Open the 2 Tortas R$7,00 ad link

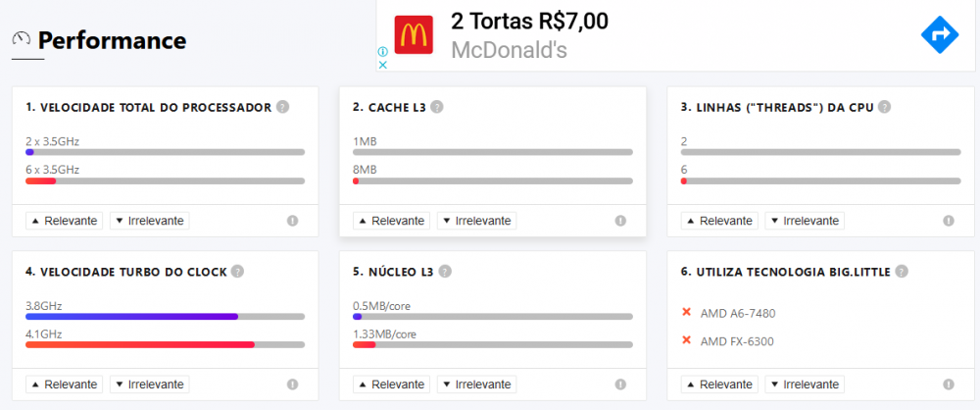529,22
